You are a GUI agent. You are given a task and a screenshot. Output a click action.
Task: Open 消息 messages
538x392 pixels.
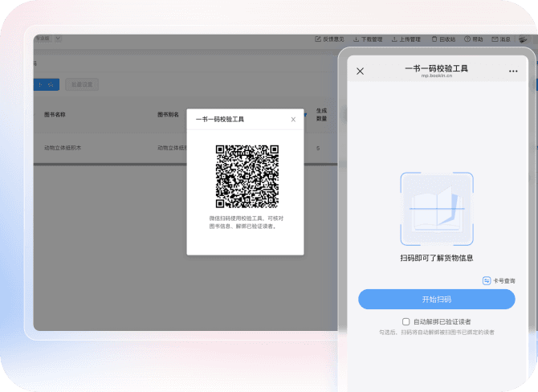[501, 39]
